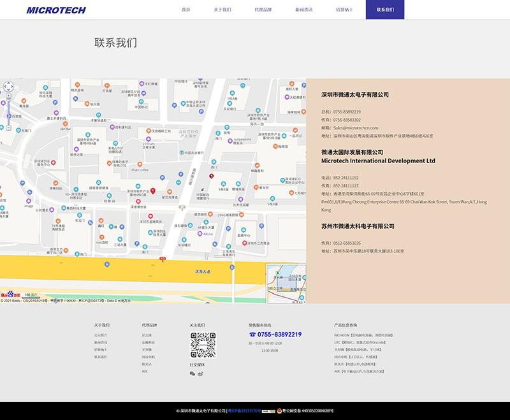Click the 汉堡咖啡工场 orange marker

pos(149,131)
